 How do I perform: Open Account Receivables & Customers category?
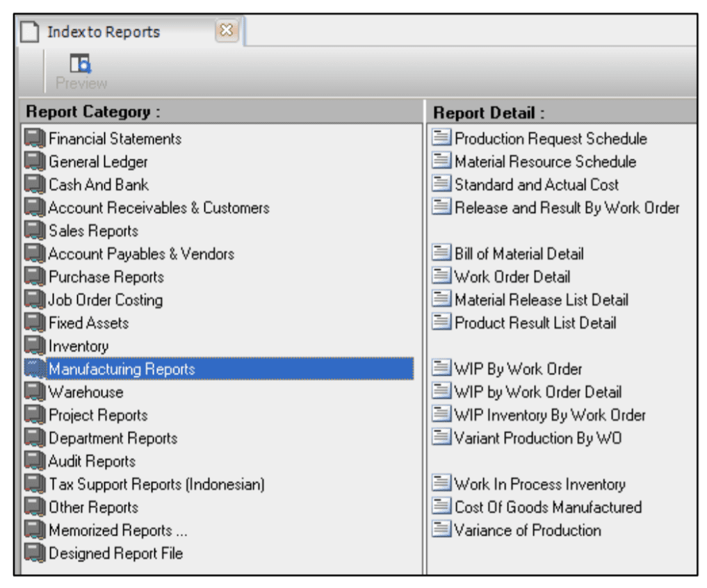[x=159, y=208]
